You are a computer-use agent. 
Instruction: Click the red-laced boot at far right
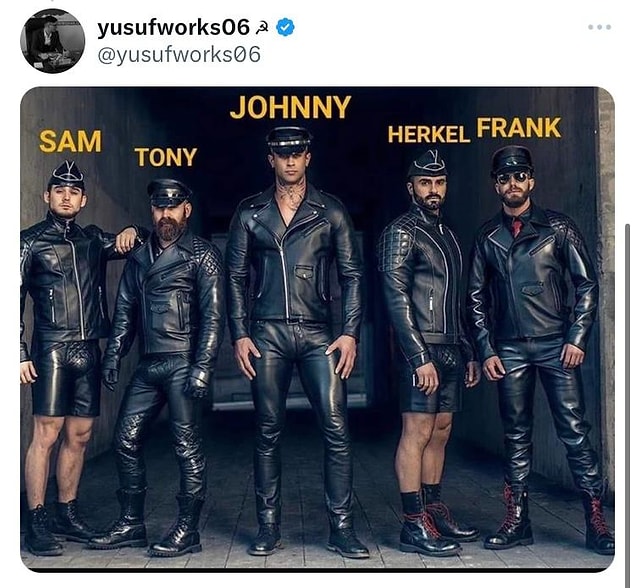click(x=599, y=523)
